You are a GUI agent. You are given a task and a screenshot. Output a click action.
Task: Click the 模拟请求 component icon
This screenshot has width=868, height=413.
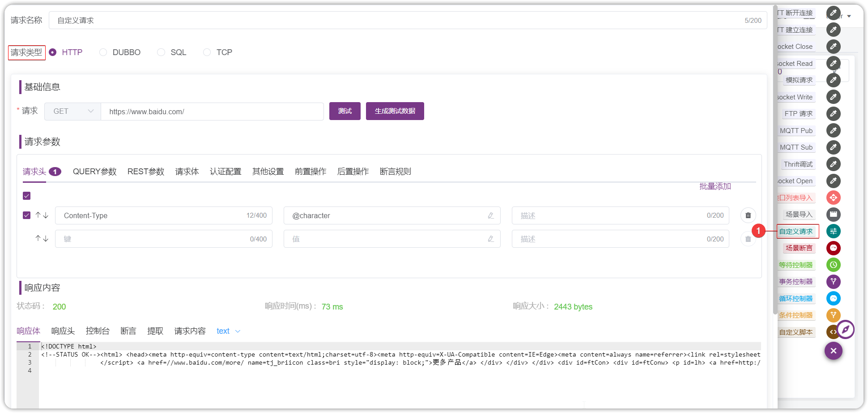[833, 80]
